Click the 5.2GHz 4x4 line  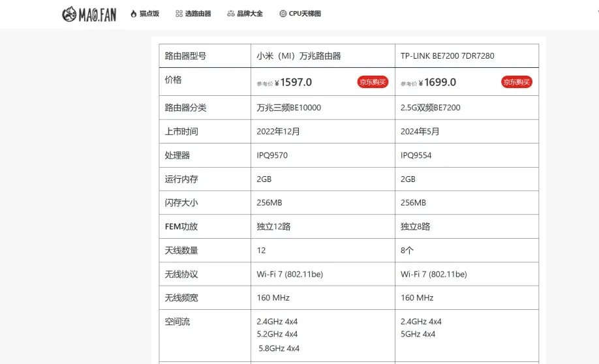(x=277, y=334)
